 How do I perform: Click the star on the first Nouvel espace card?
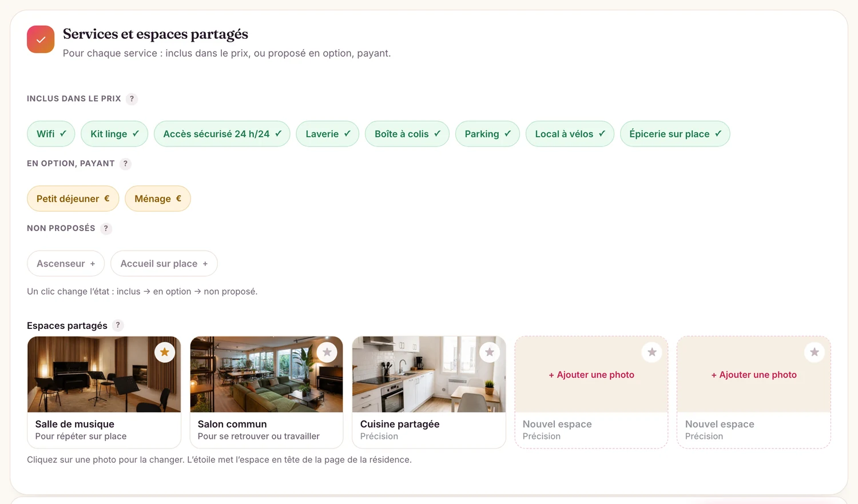(652, 352)
